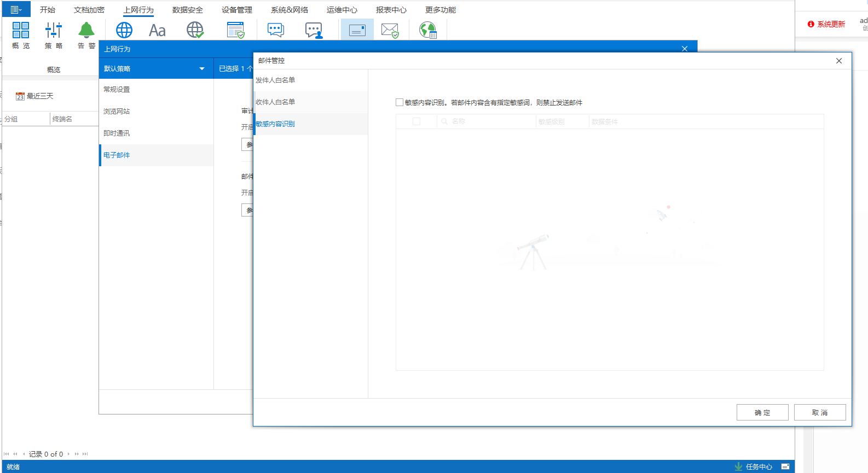Expand the 默认策略 policy dropdown
Viewport: 868px width, 473px height.
point(202,68)
